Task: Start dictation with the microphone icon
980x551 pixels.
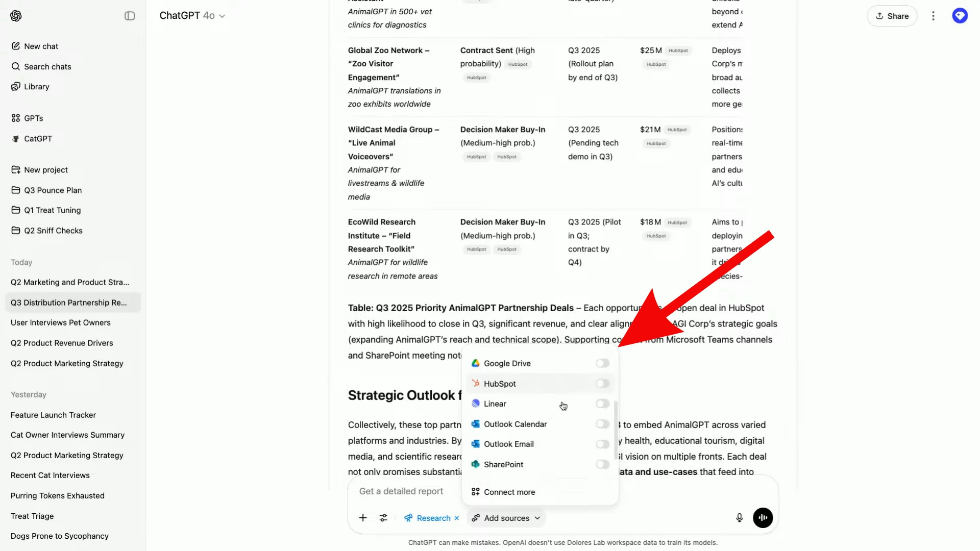Action: point(739,518)
